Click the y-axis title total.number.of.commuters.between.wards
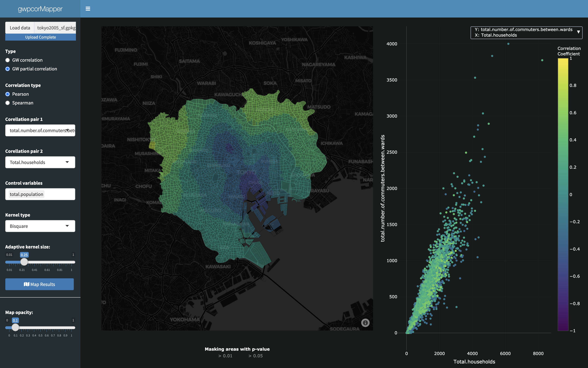Screen dimensions: 588x368 click(x=383, y=188)
